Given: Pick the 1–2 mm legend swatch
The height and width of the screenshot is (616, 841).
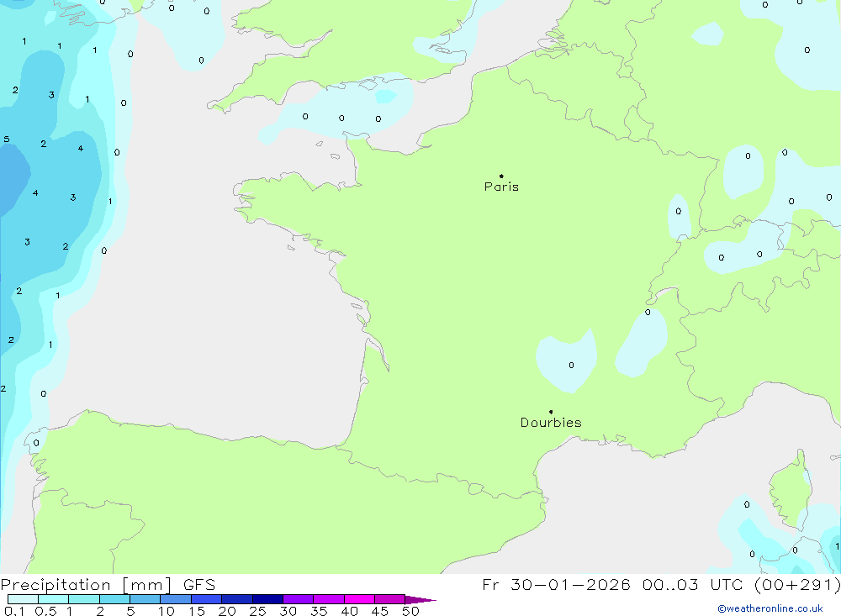Looking at the screenshot, I should pyautogui.click(x=84, y=599).
